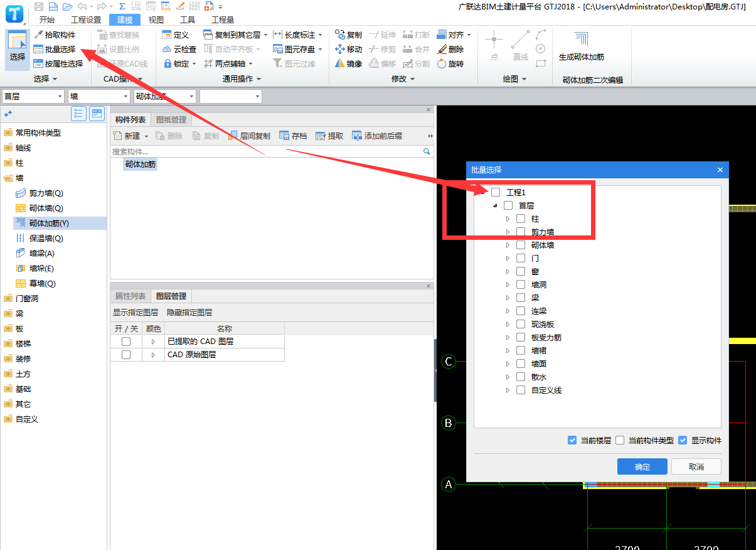
Task: Click 确定 button in batch select dialog
Action: tap(642, 466)
